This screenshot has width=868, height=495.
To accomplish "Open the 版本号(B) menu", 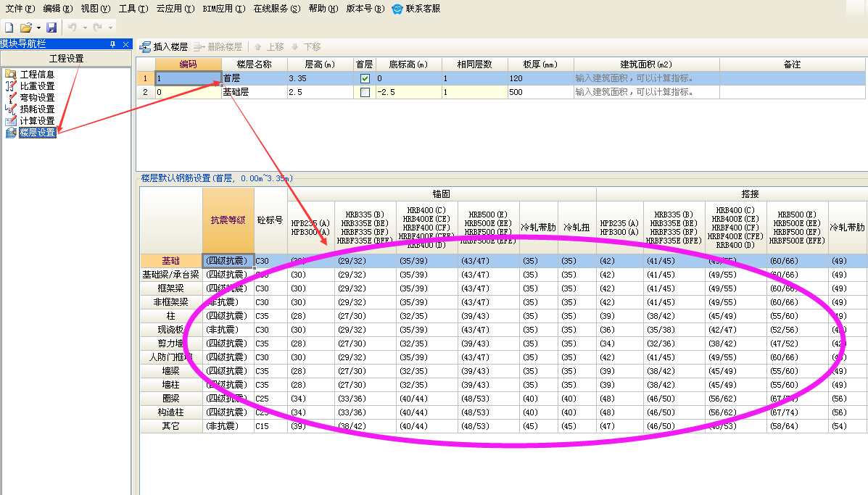I will (365, 9).
